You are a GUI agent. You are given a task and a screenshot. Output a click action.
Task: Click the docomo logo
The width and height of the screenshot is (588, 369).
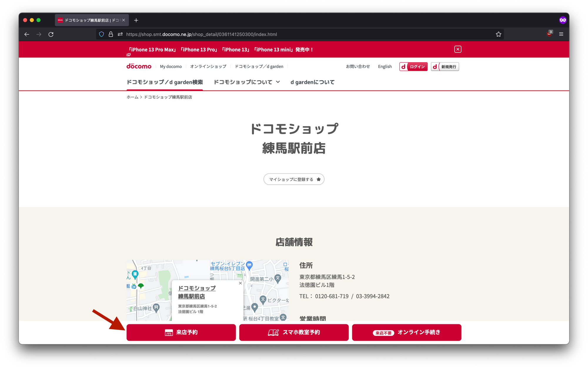click(x=139, y=66)
